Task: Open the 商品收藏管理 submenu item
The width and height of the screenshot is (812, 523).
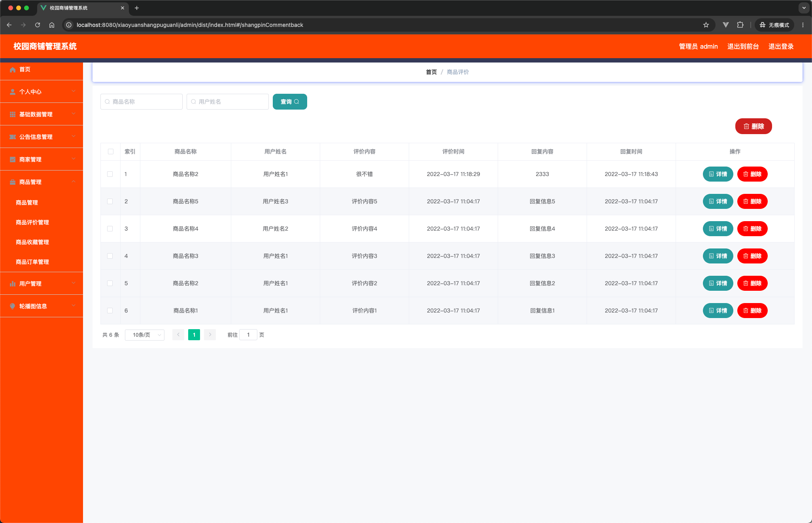Action: [x=32, y=242]
